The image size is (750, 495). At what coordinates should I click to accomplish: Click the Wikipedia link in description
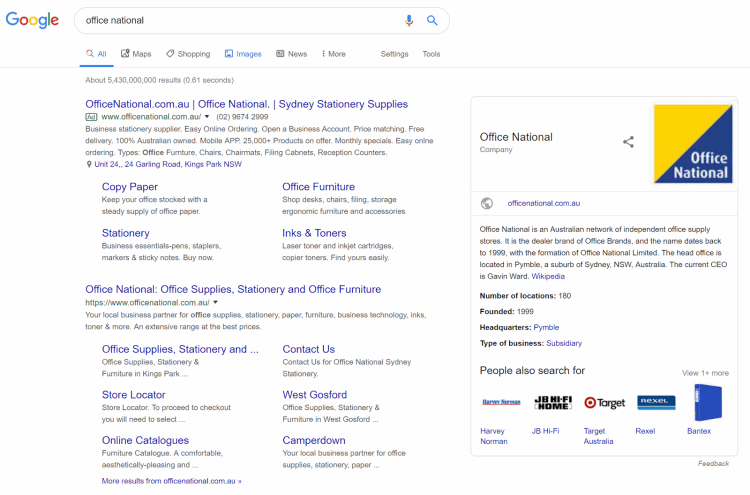(547, 276)
